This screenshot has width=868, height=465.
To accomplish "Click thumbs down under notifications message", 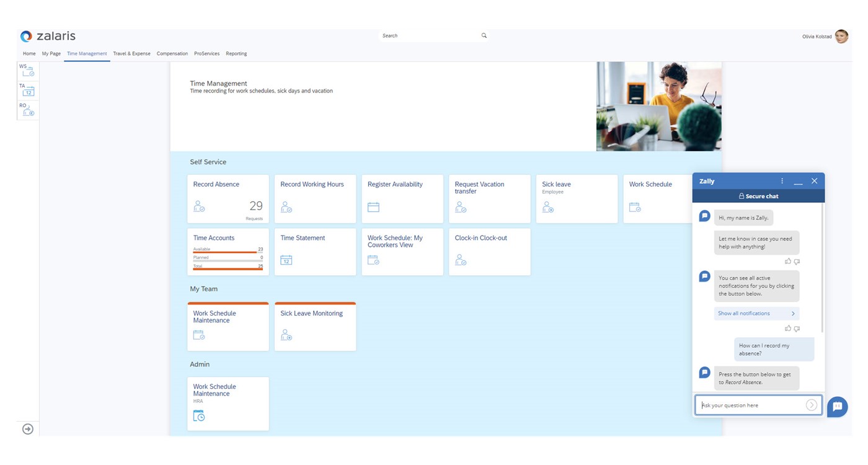I will (x=797, y=329).
